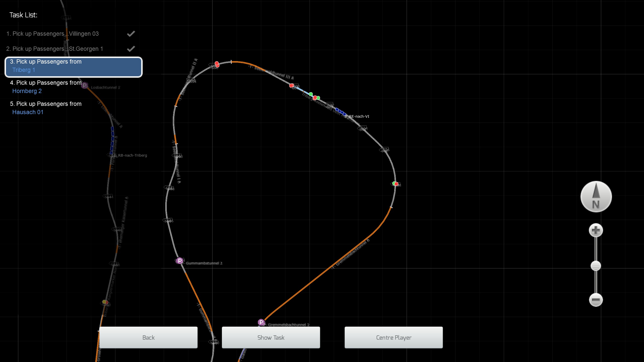This screenshot has height=362, width=644.
Task: Click the Villingen 03 task checkmark
Action: tap(131, 34)
